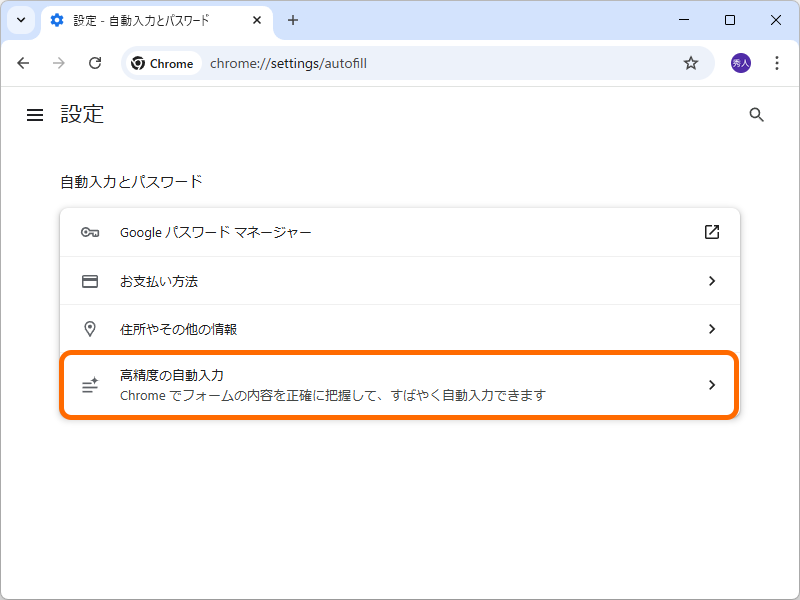Reload the settings page
Screen dimensions: 800x600
pyautogui.click(x=95, y=62)
